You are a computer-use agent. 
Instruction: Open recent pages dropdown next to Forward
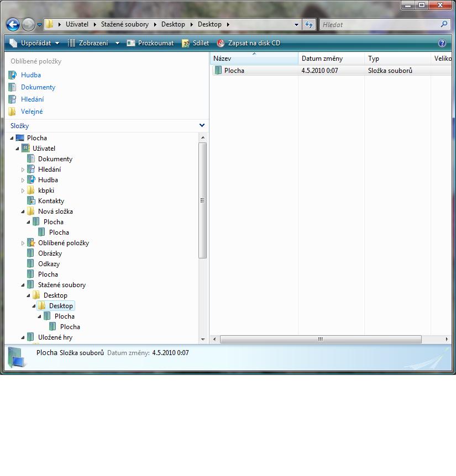[x=39, y=25]
